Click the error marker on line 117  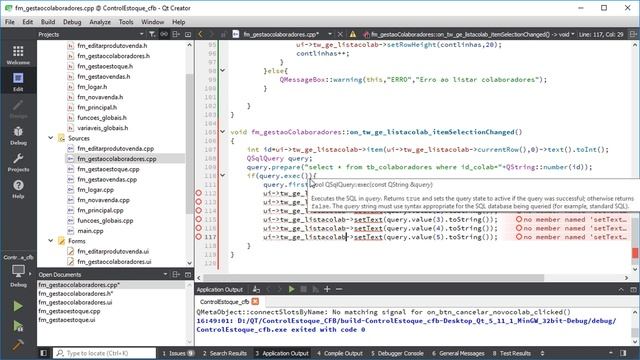click(x=198, y=237)
